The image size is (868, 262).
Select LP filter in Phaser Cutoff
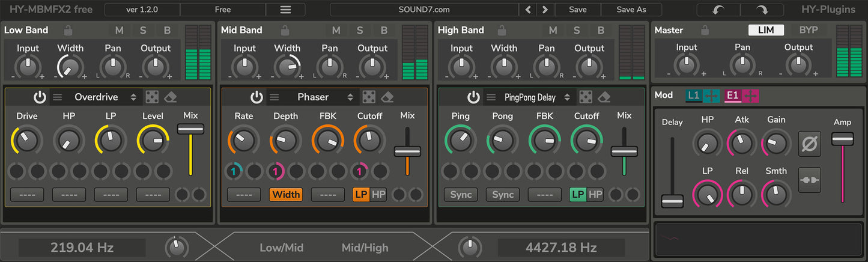pos(361,194)
